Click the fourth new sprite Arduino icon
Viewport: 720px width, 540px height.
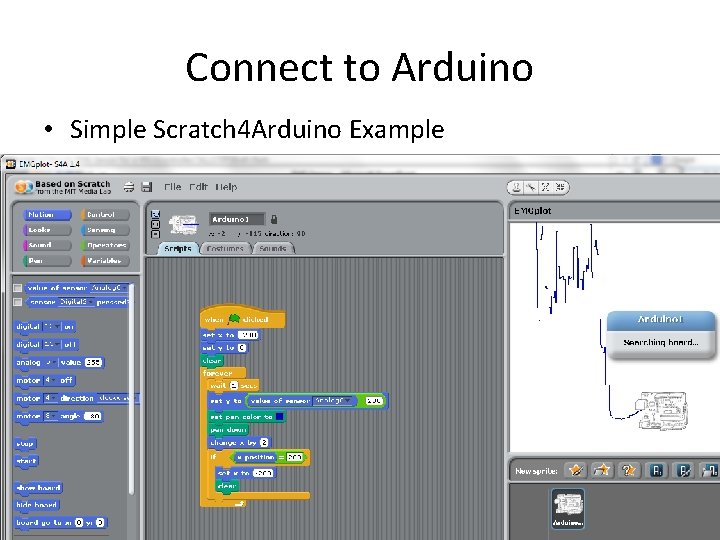point(657,470)
